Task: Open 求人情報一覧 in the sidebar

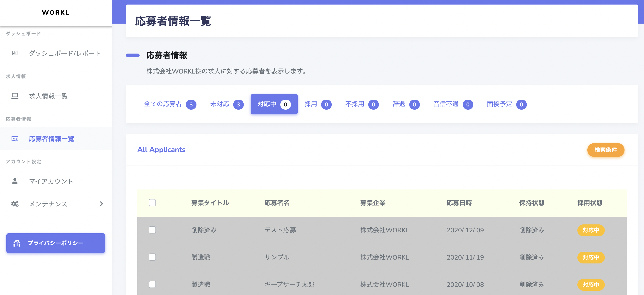Action: 56,96
